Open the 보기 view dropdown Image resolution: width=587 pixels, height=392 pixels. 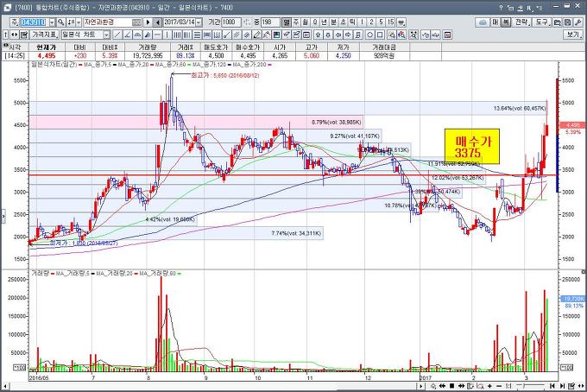pyautogui.click(x=573, y=35)
